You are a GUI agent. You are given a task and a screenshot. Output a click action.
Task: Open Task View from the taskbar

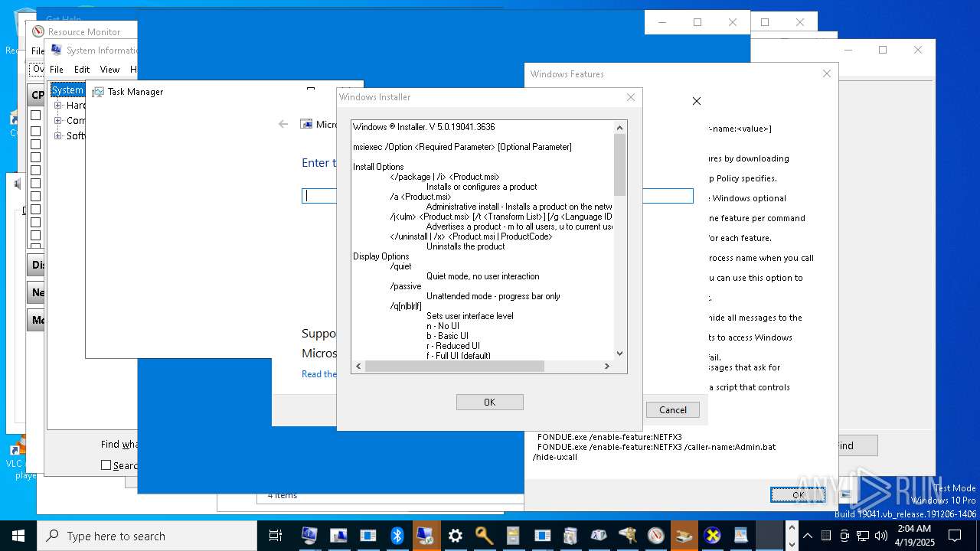(276, 536)
